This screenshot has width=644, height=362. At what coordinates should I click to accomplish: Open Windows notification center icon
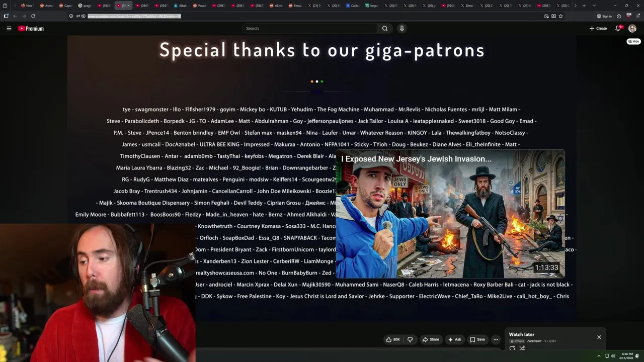[638, 356]
